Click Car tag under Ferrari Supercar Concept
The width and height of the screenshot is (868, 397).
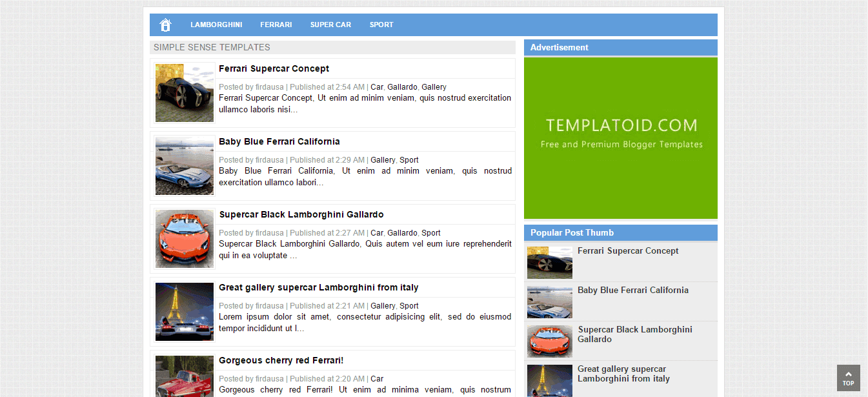point(377,87)
